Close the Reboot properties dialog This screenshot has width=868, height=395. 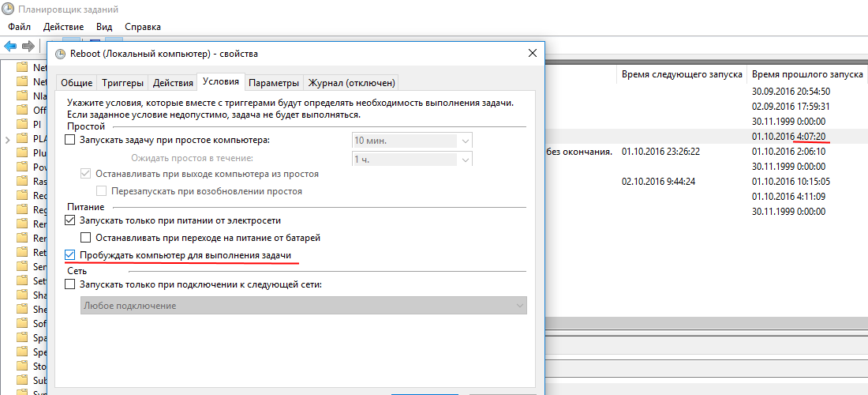click(x=532, y=54)
